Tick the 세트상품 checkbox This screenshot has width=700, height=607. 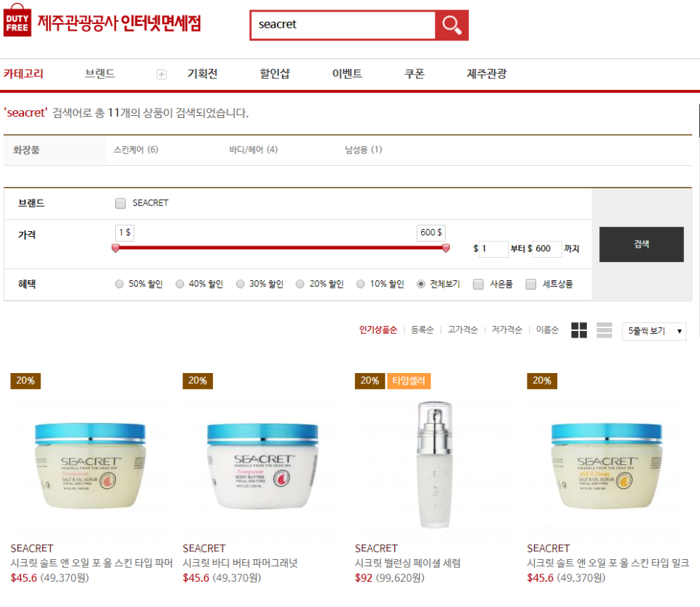pyautogui.click(x=531, y=285)
